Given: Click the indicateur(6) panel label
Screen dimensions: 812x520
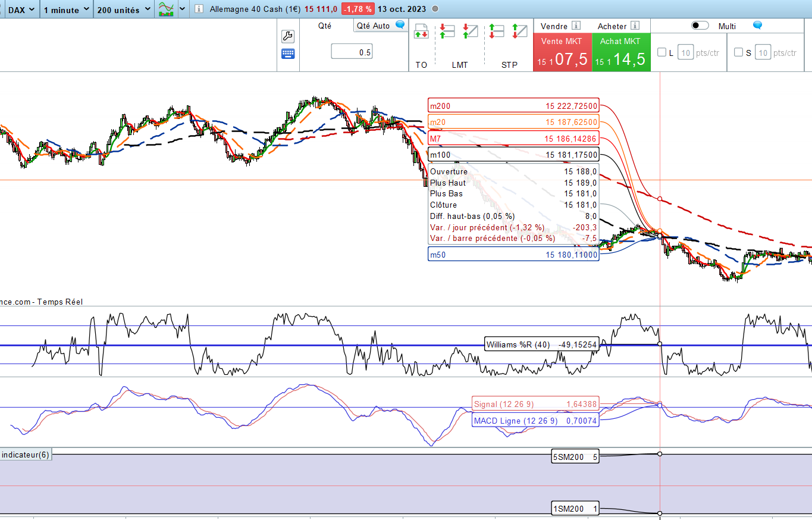Looking at the screenshot, I should tap(26, 455).
